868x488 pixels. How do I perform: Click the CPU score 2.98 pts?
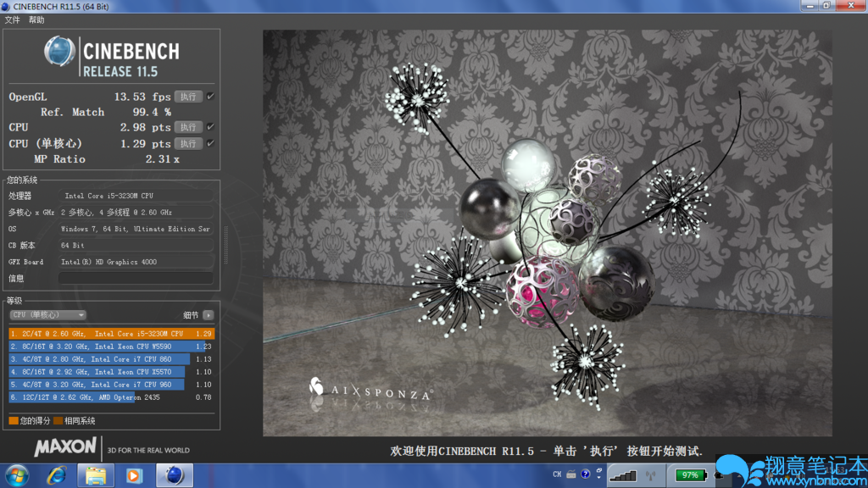coord(145,127)
